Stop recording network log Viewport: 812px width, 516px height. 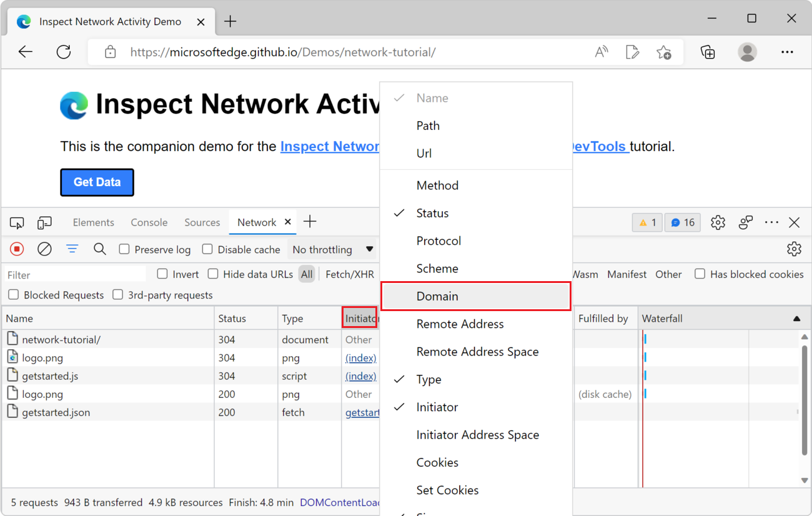[16, 249]
